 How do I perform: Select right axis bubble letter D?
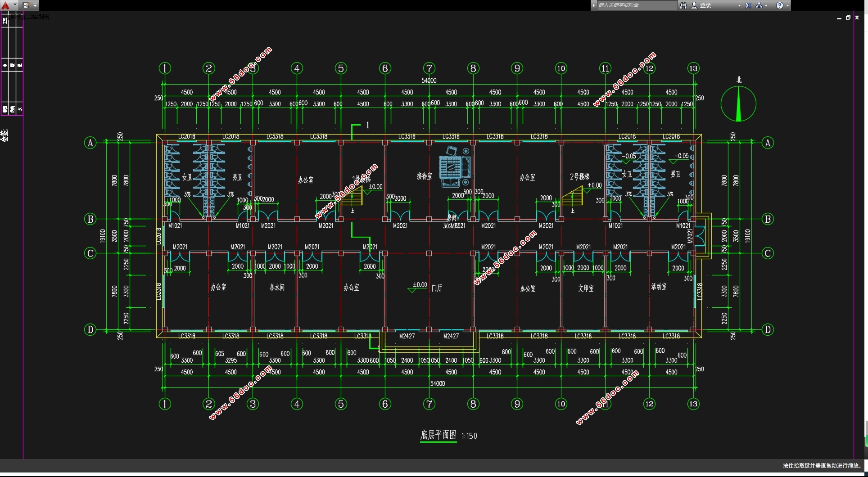click(x=768, y=330)
